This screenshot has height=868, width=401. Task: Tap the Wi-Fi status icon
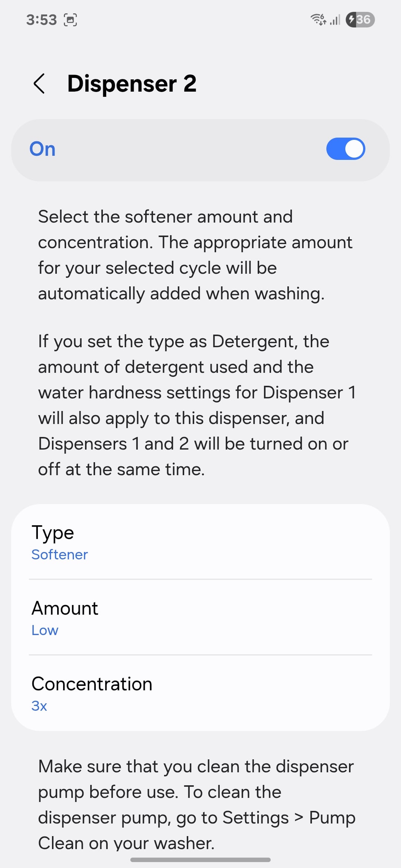click(x=318, y=19)
